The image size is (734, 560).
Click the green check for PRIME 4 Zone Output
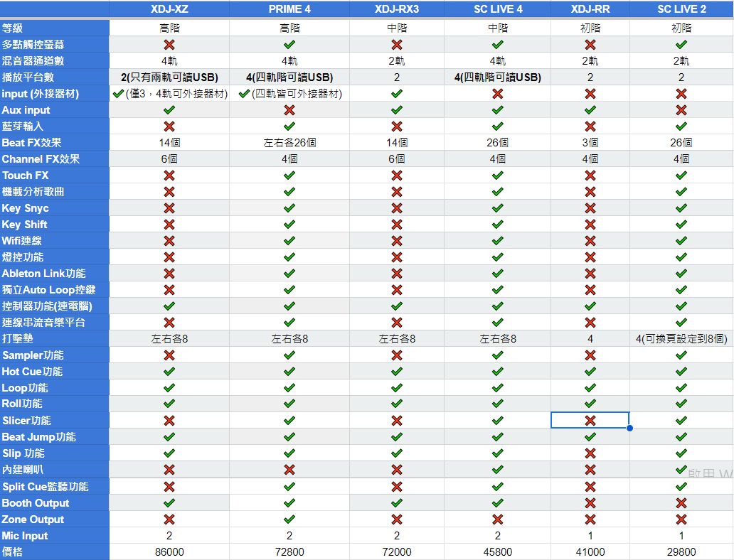tap(289, 519)
